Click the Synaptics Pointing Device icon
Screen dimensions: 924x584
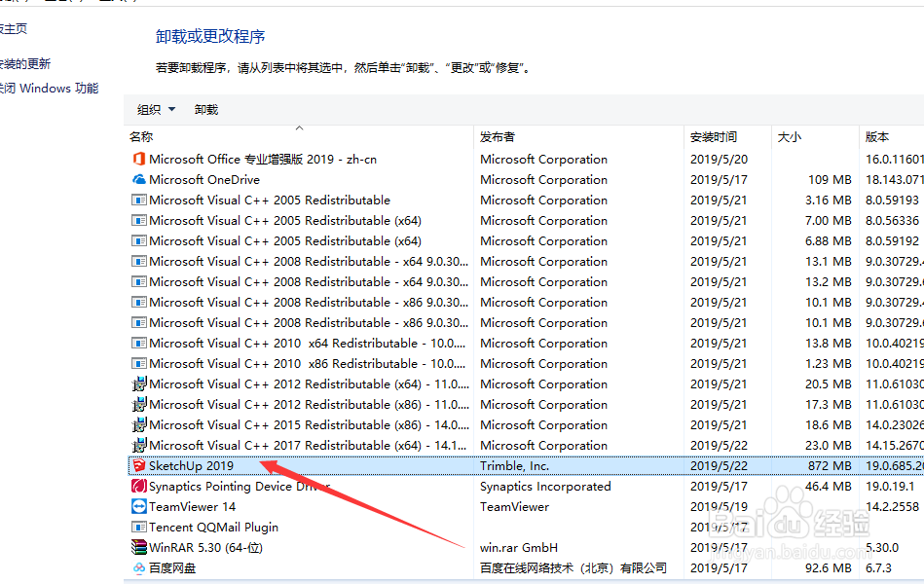coord(139,486)
